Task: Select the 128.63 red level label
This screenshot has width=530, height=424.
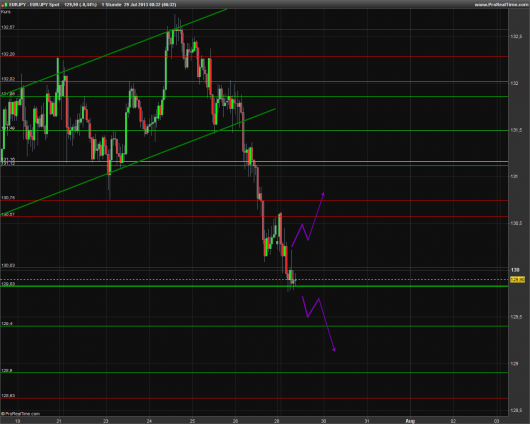Action: tap(8, 396)
